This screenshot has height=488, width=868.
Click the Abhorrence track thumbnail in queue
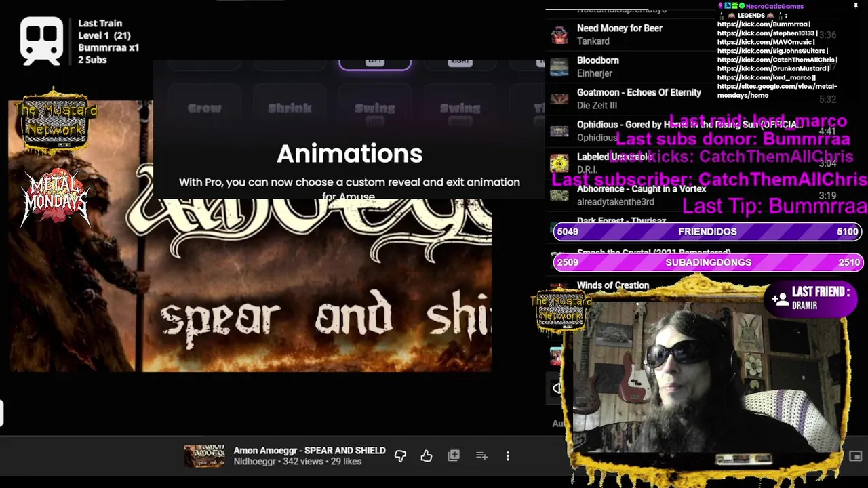coord(559,195)
